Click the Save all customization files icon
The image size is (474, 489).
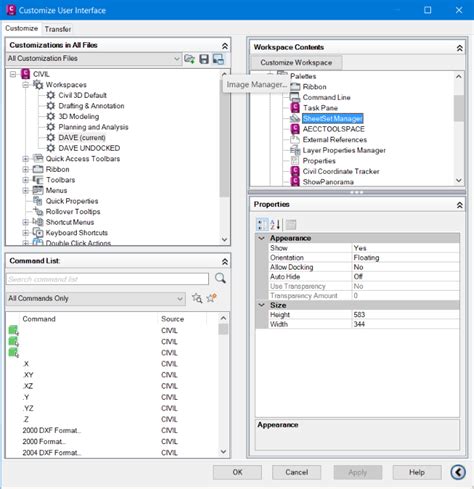click(204, 59)
